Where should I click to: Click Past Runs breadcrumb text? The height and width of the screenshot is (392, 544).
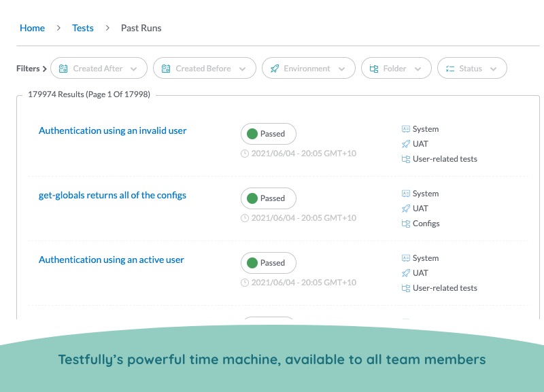141,28
